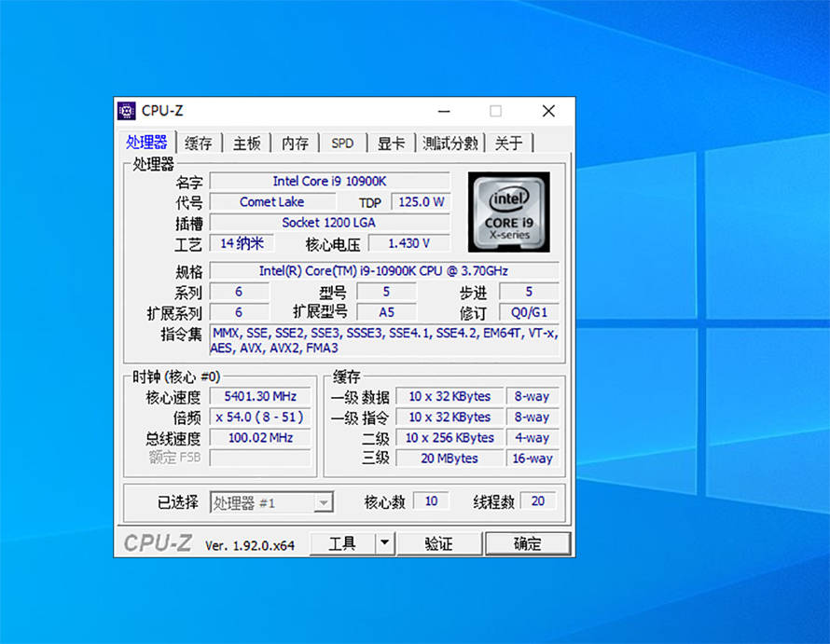Expand the 工具 button dropdown arrow
Screen dimensions: 830x644
pos(385,543)
